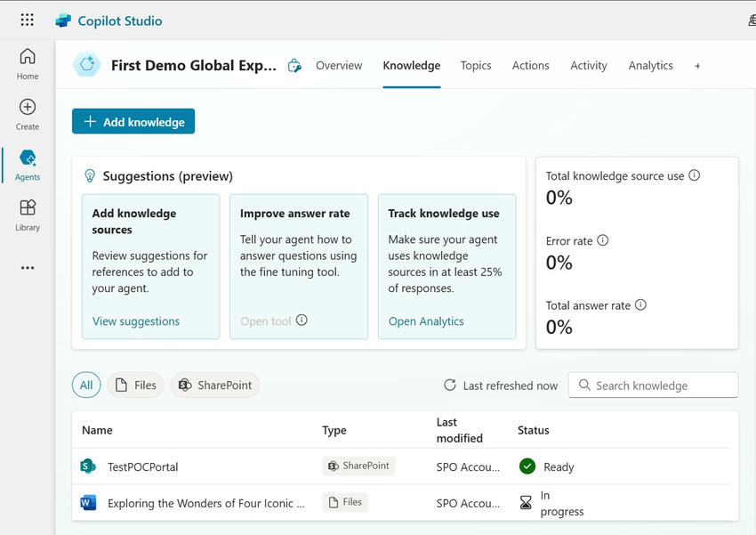Open the Microsoft app launcher grid
Screen dimensions: 756x535
coord(27,20)
